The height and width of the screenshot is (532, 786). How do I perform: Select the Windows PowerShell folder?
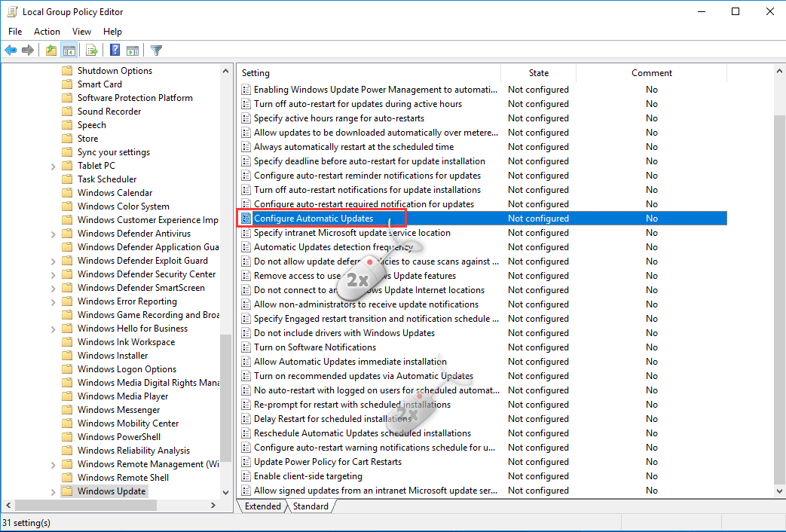[x=118, y=437]
